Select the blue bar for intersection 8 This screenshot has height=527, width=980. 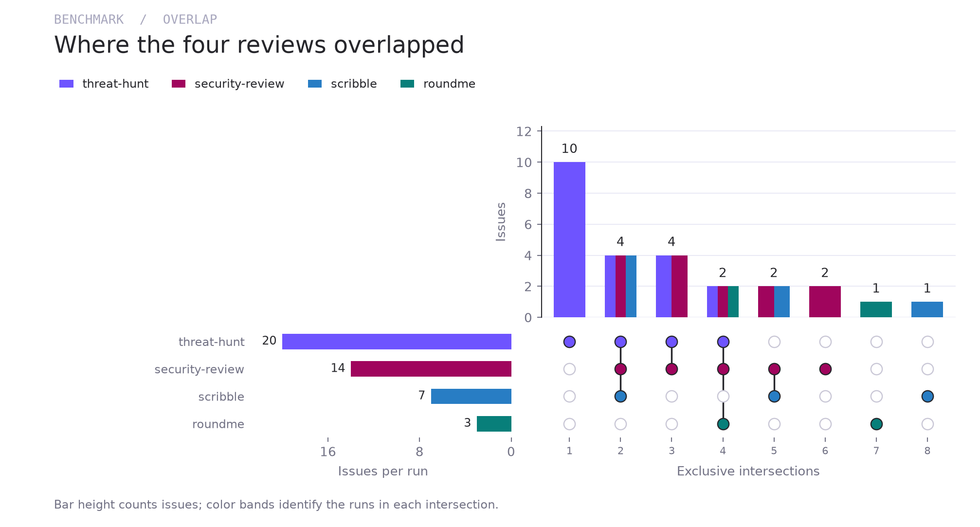point(927,309)
